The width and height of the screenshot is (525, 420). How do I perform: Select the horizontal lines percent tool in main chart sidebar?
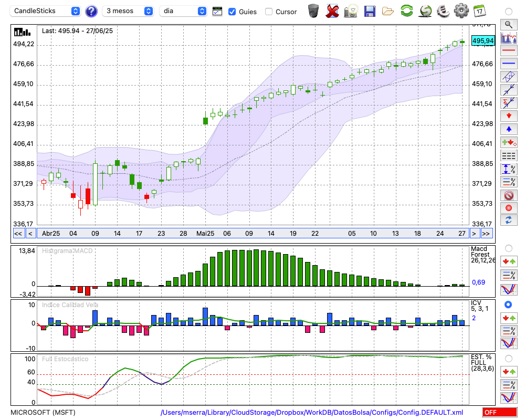(x=509, y=182)
